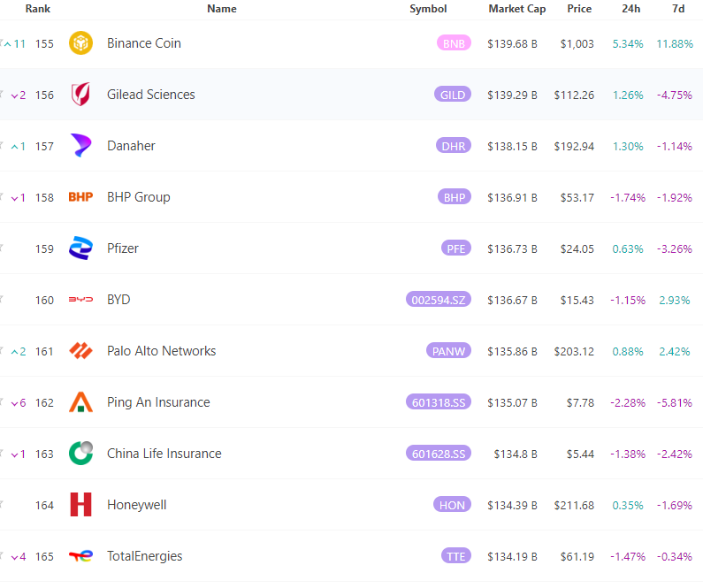The image size is (703, 588).
Task: Click the Palo Alto Networks logo
Action: coord(80,351)
